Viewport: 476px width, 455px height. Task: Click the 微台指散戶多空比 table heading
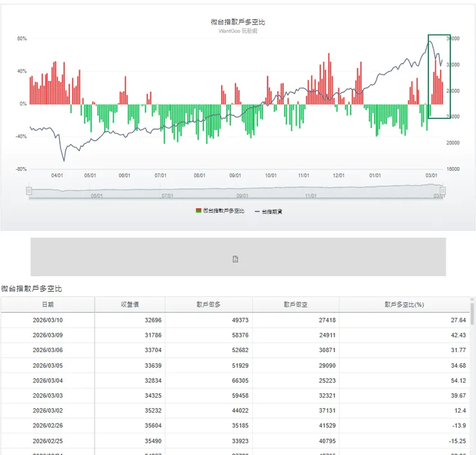pyautogui.click(x=32, y=289)
